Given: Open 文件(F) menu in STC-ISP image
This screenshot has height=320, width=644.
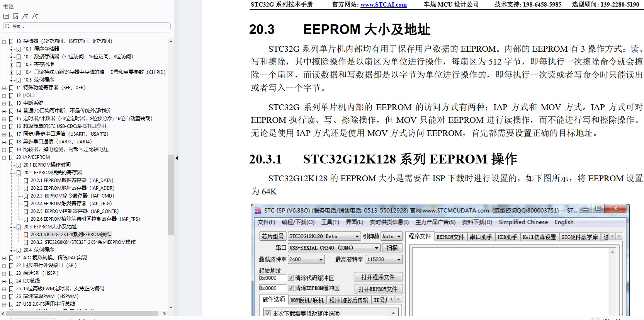Looking at the screenshot, I should point(267,222).
